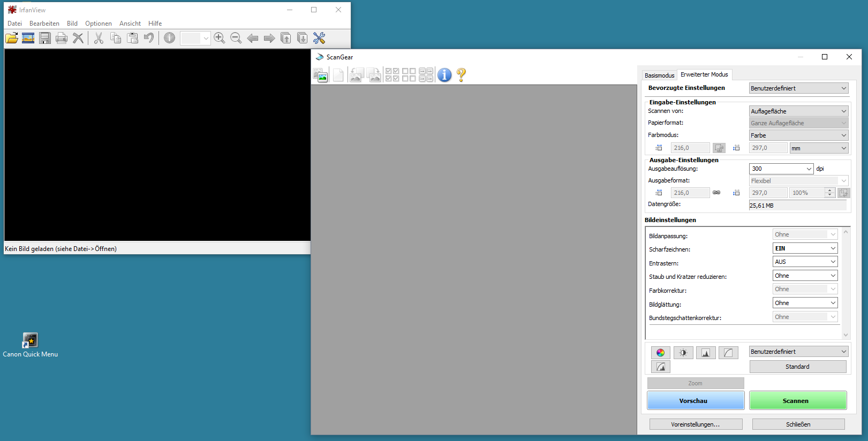Click the Print icon in IrfanView toolbar
The image size is (868, 441).
point(62,38)
